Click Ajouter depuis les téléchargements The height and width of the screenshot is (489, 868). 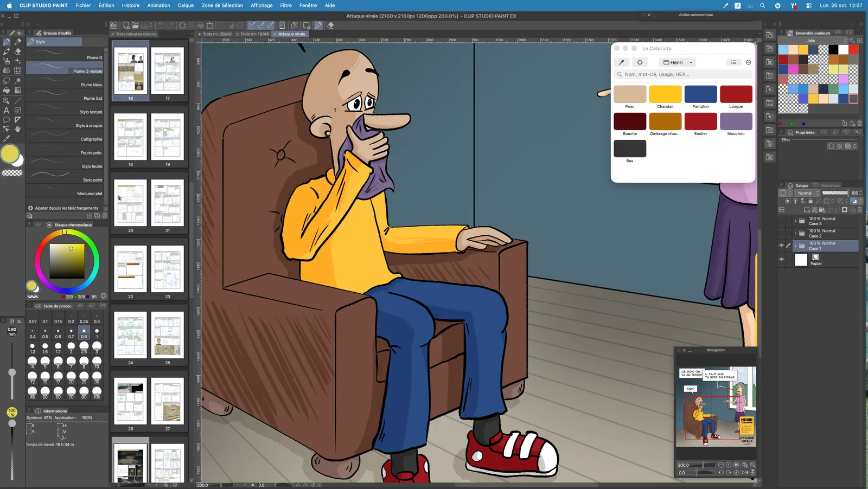click(67, 208)
